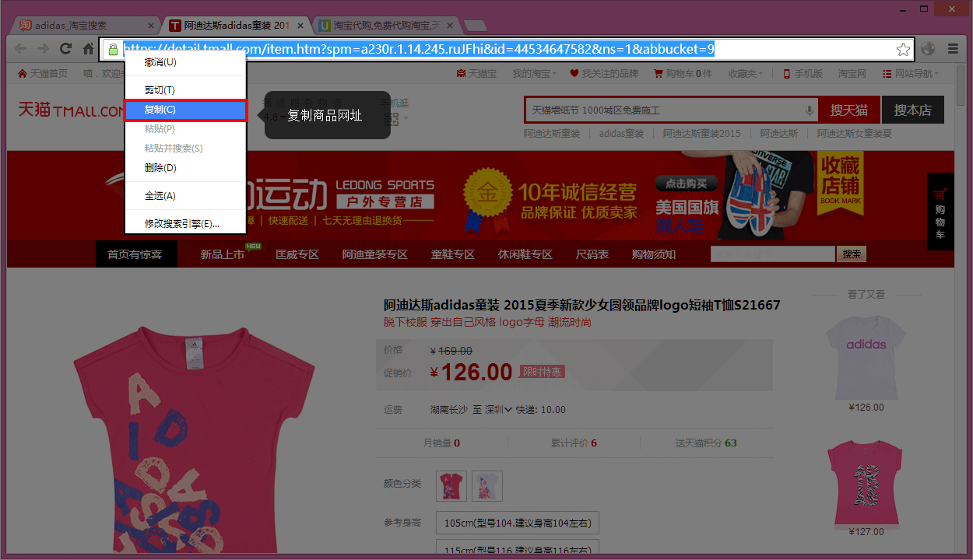Image resolution: width=973 pixels, height=560 pixels.
Task: Expand the 收藏夹 dropdown
Action: (745, 74)
